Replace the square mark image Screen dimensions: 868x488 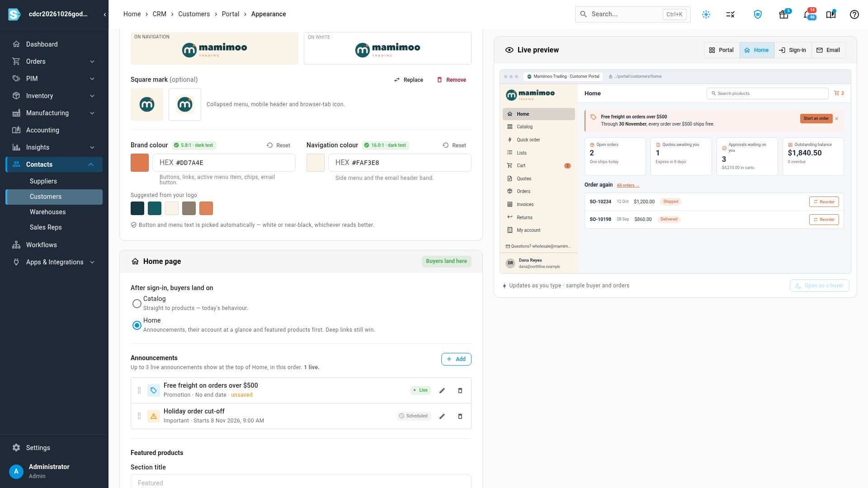[409, 80]
